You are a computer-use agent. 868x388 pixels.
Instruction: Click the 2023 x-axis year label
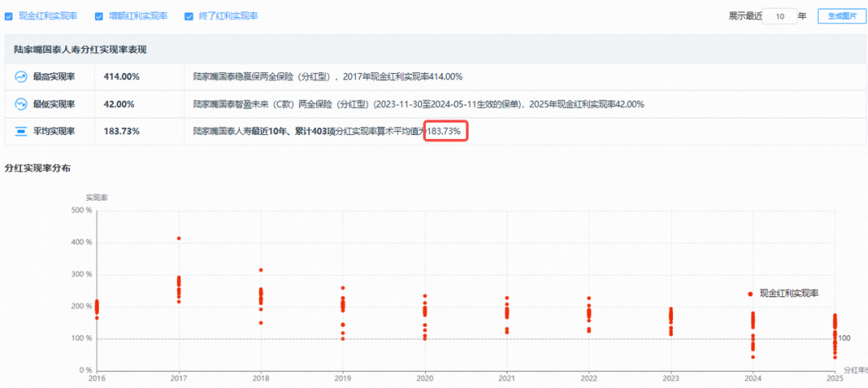(x=671, y=378)
